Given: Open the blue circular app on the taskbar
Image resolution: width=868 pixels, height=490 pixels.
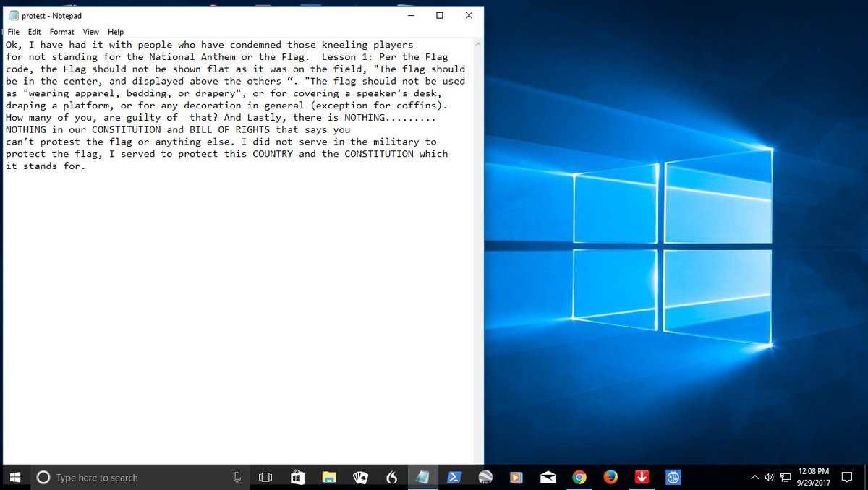Looking at the screenshot, I should 673,477.
